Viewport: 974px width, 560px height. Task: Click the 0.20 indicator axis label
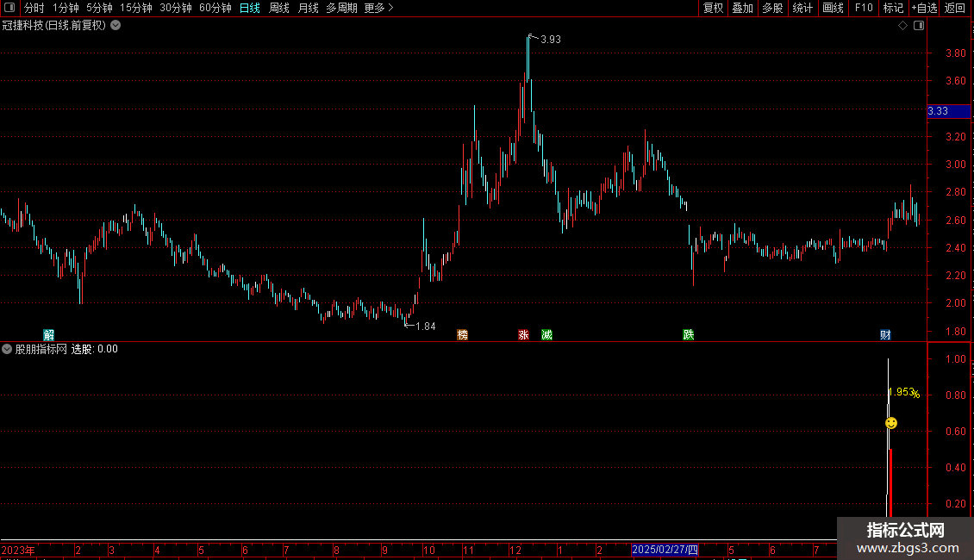(x=955, y=503)
